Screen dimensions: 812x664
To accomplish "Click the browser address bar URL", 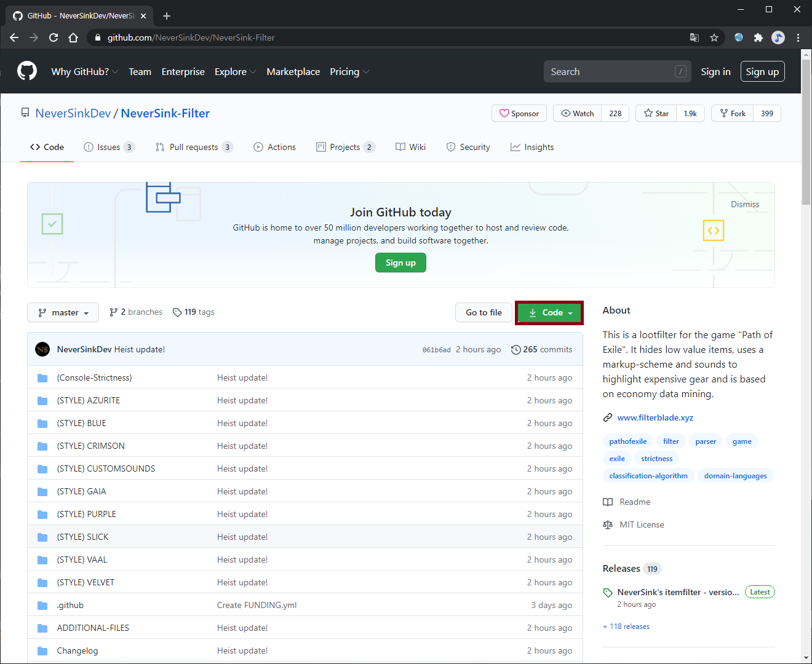I will 191,38.
